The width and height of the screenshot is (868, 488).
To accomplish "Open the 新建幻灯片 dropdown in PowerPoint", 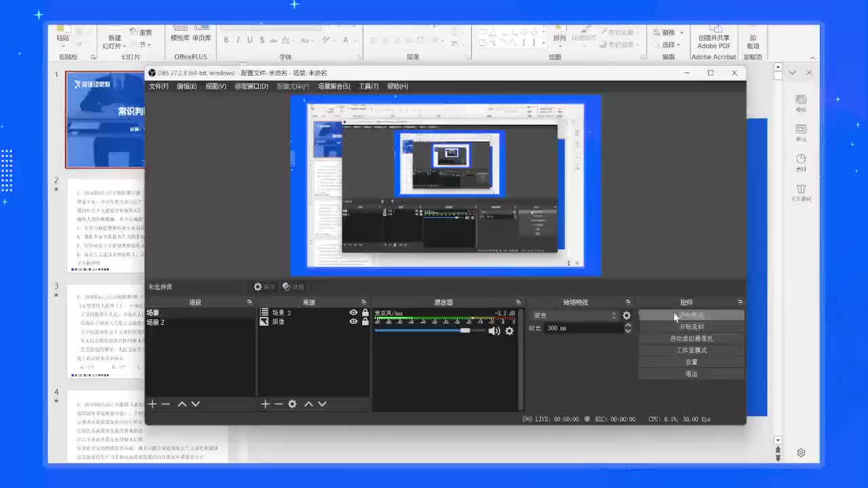I will (x=113, y=43).
